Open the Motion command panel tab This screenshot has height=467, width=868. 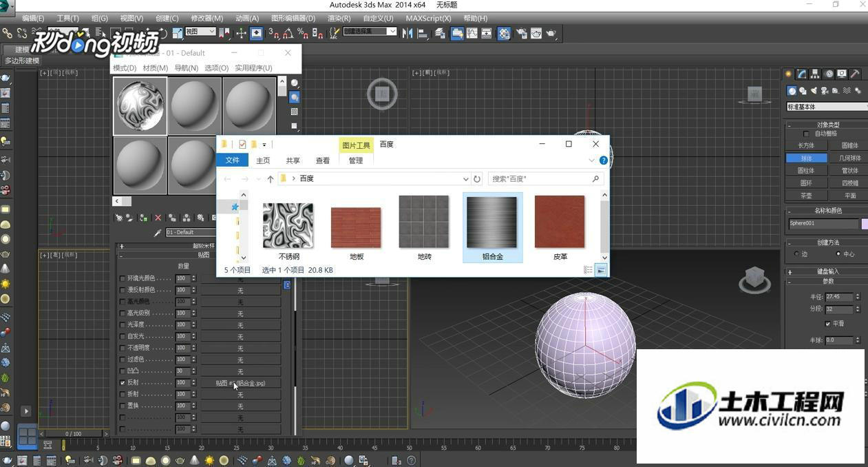coord(829,74)
